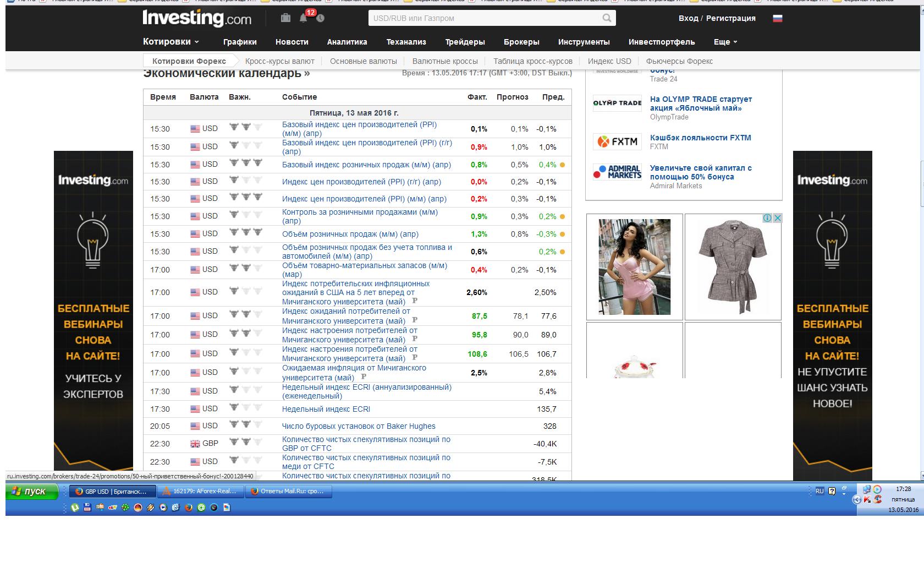Click the pink outfit ad thumbnail
The height and width of the screenshot is (578, 924).
634,267
